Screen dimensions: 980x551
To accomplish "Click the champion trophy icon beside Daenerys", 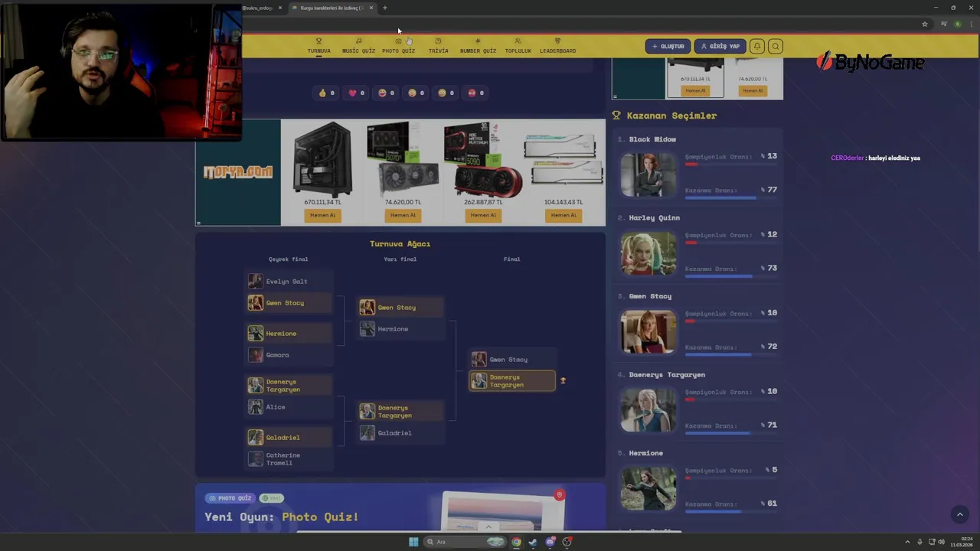I will (563, 381).
